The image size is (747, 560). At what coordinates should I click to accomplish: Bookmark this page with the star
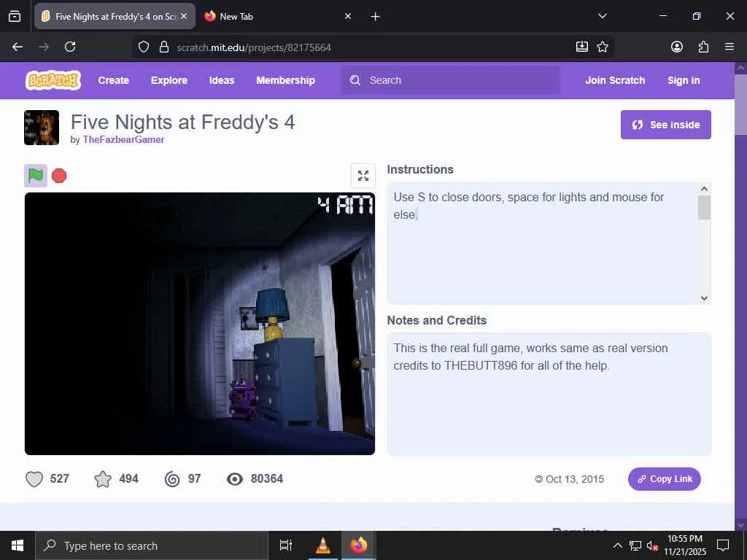603,47
